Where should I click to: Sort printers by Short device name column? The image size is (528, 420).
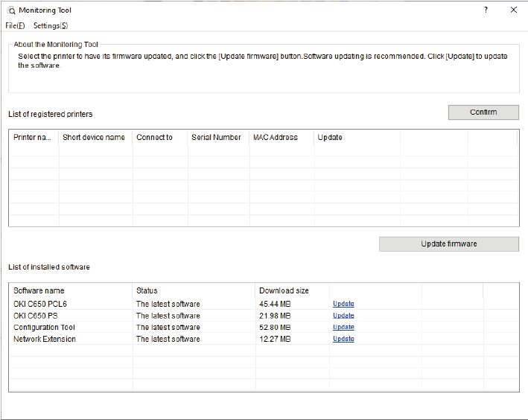click(94, 137)
